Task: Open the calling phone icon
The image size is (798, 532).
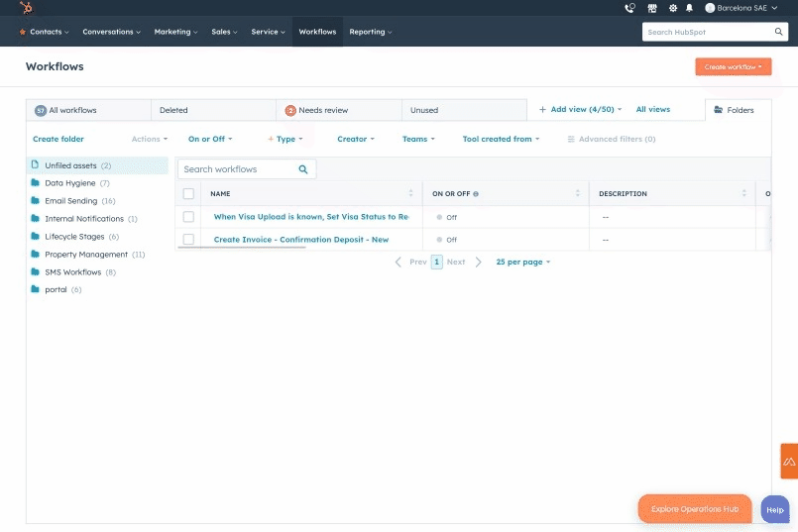Action: click(x=629, y=8)
